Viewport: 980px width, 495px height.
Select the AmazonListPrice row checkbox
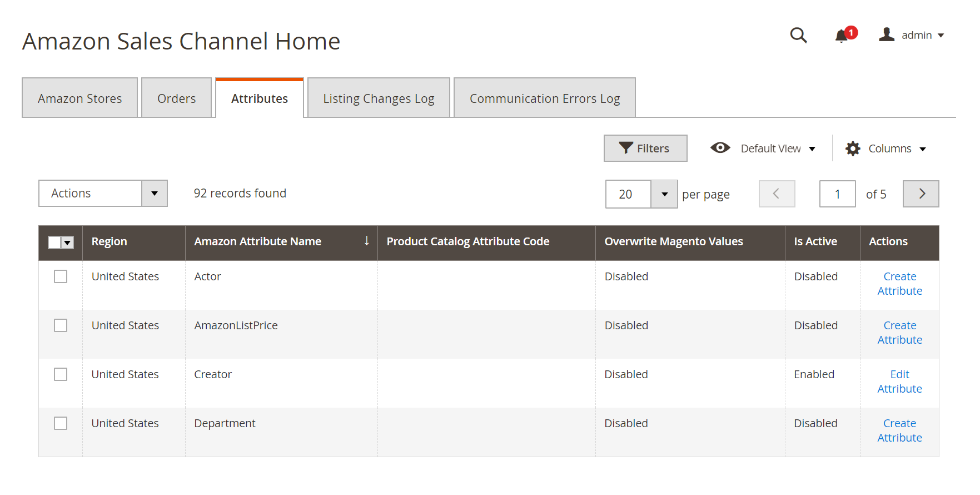pyautogui.click(x=61, y=325)
